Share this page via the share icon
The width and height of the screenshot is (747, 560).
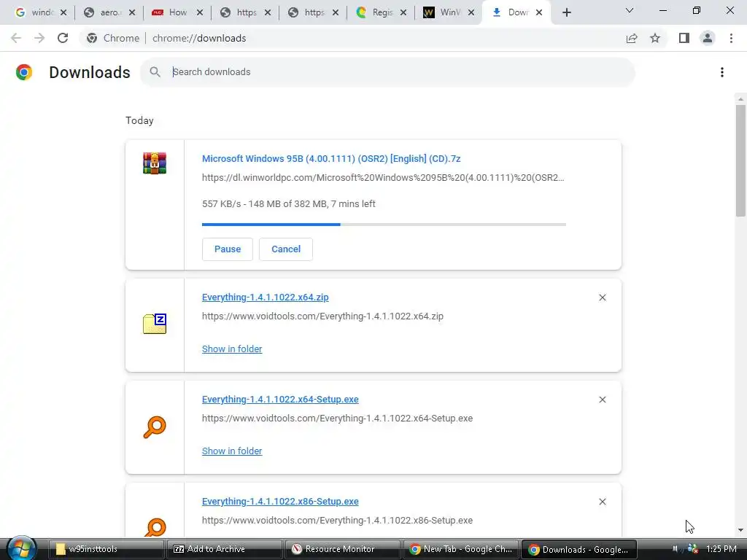(x=632, y=38)
